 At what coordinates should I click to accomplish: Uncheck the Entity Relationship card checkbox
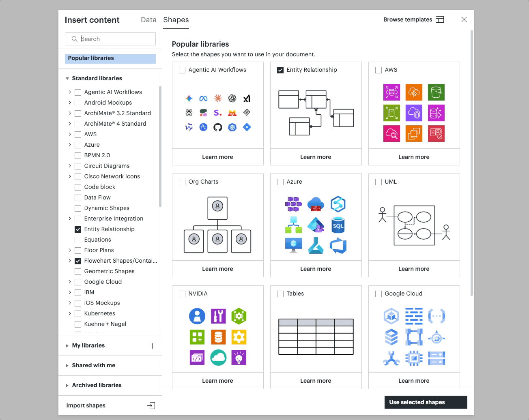click(x=280, y=70)
